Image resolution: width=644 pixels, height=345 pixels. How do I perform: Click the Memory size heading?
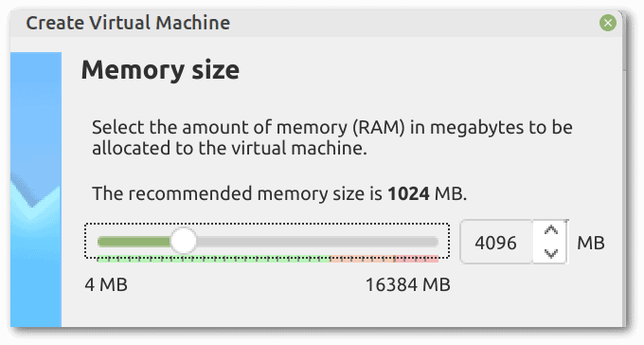(160, 69)
